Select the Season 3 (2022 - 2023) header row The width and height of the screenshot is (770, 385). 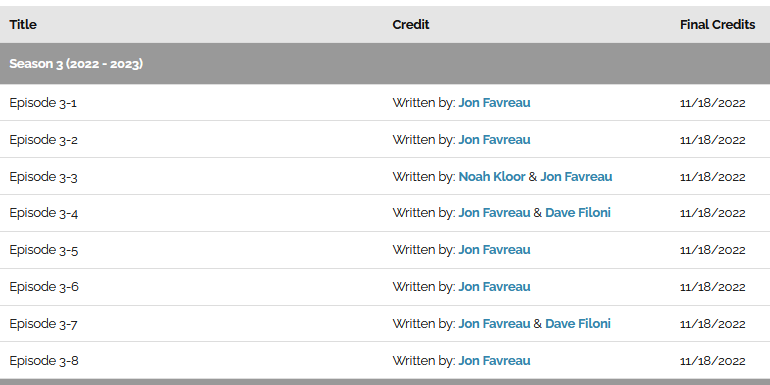(385, 63)
